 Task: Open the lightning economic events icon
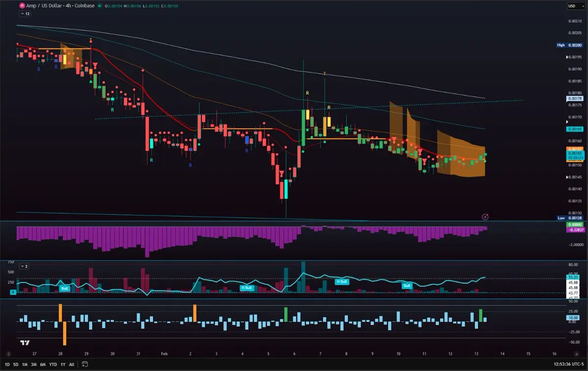click(x=485, y=216)
